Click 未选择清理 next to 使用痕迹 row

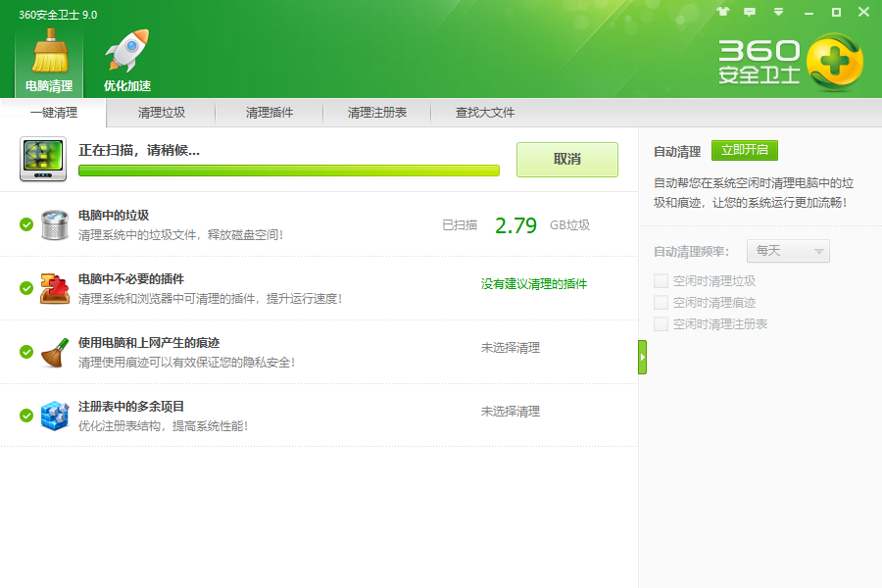(x=511, y=348)
